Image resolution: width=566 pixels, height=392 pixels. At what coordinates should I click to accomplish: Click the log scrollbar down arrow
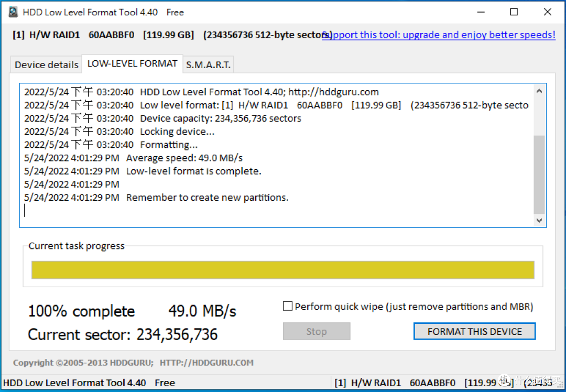click(539, 220)
